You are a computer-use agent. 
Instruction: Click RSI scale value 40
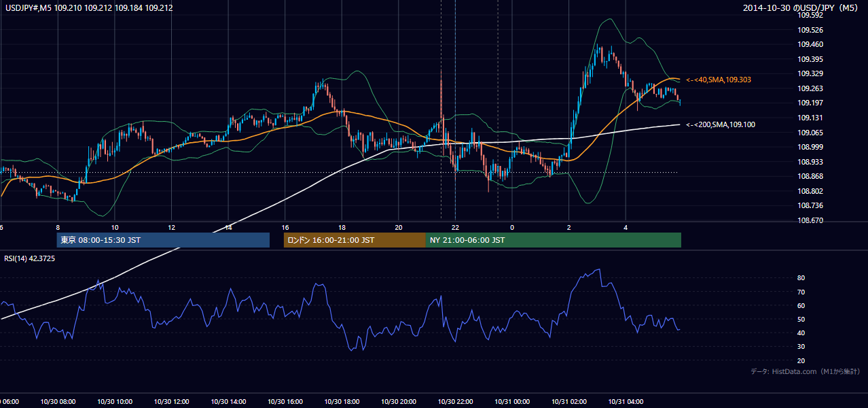pyautogui.click(x=801, y=333)
